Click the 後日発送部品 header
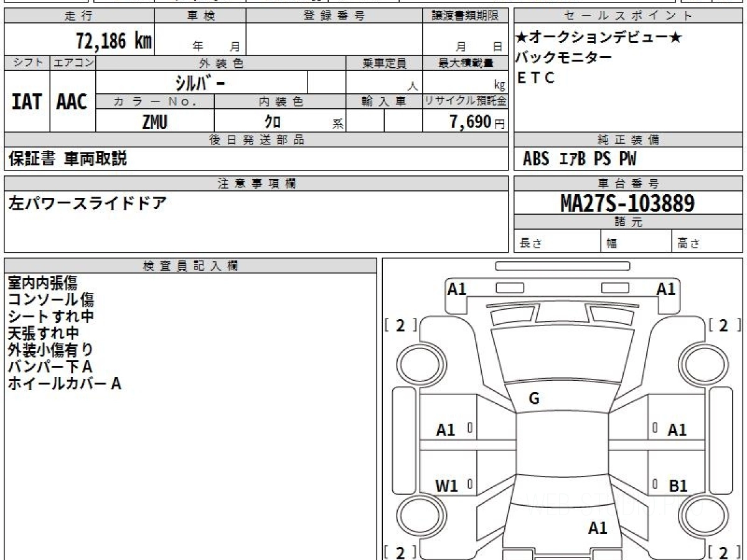 pyautogui.click(x=256, y=140)
